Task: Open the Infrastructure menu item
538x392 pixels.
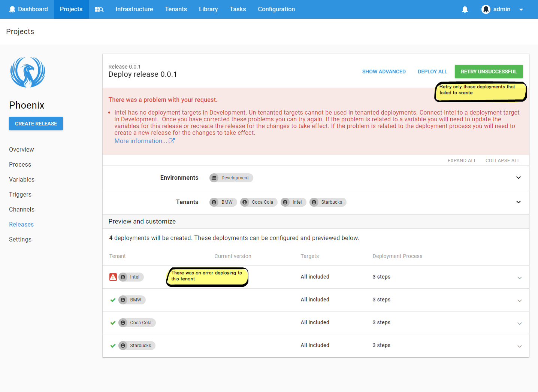Action: (134, 9)
